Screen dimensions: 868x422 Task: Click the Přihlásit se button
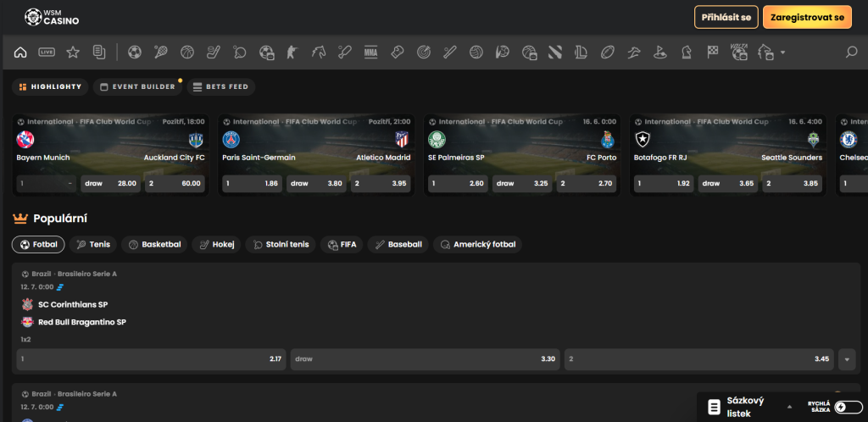click(726, 17)
